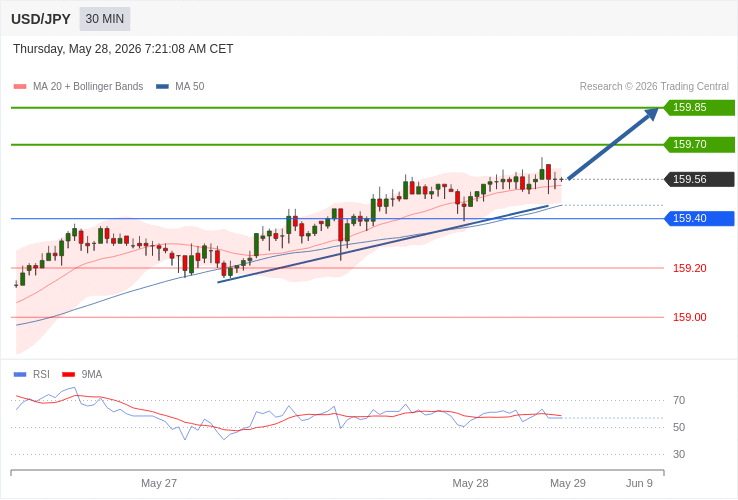The height and width of the screenshot is (500, 738).
Task: Click the 9MA red legend swatch
Action: [69, 375]
